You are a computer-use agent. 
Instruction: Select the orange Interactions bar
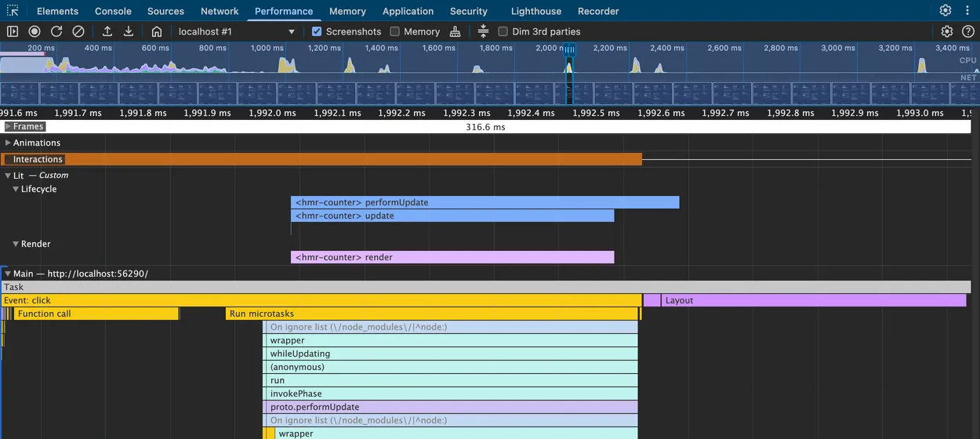321,159
